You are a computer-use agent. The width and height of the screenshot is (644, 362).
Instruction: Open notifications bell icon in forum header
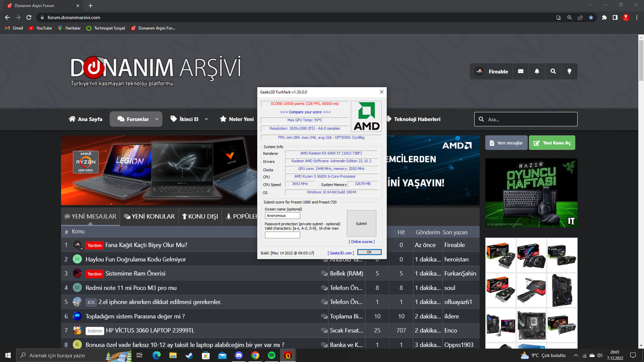[x=537, y=71]
